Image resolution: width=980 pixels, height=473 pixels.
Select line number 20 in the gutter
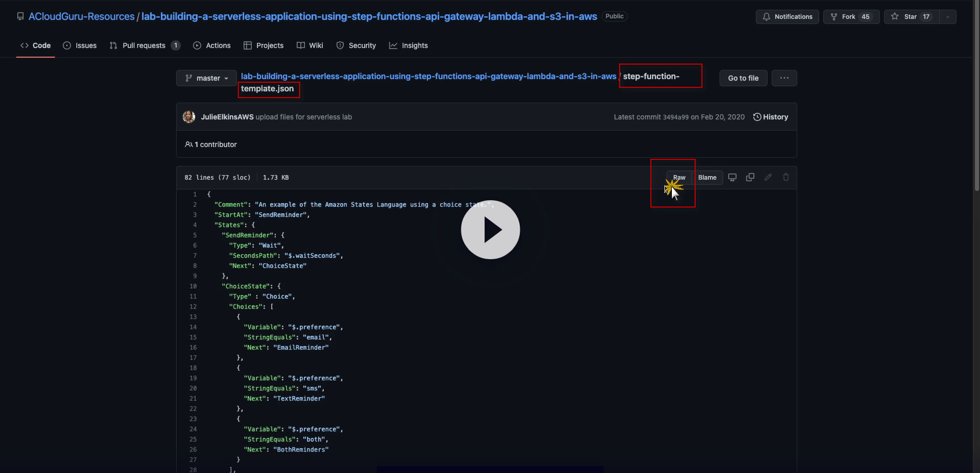coord(193,388)
